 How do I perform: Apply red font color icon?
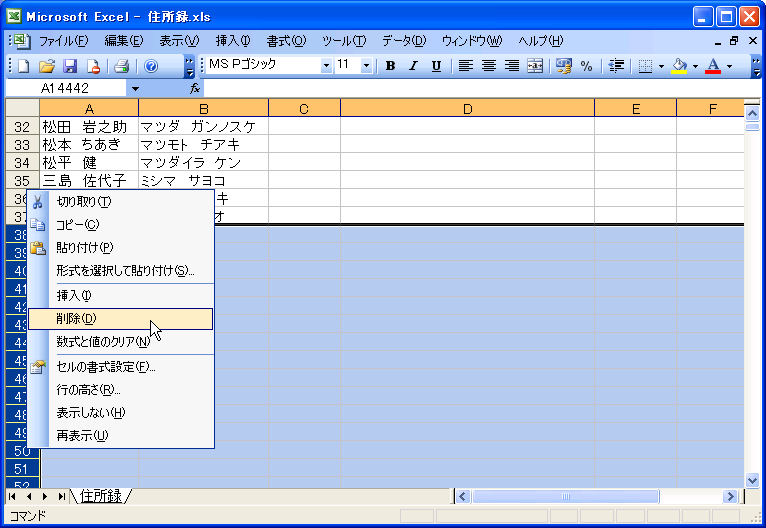pyautogui.click(x=713, y=65)
